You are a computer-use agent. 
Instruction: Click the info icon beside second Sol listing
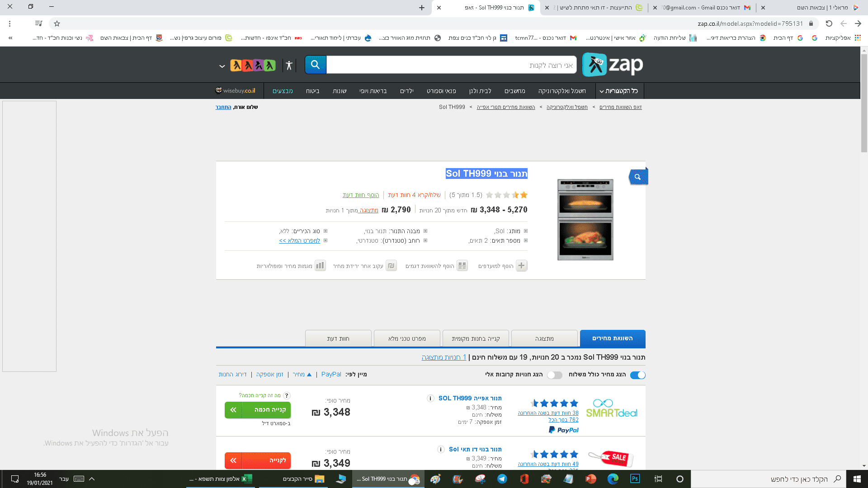pyautogui.click(x=441, y=449)
